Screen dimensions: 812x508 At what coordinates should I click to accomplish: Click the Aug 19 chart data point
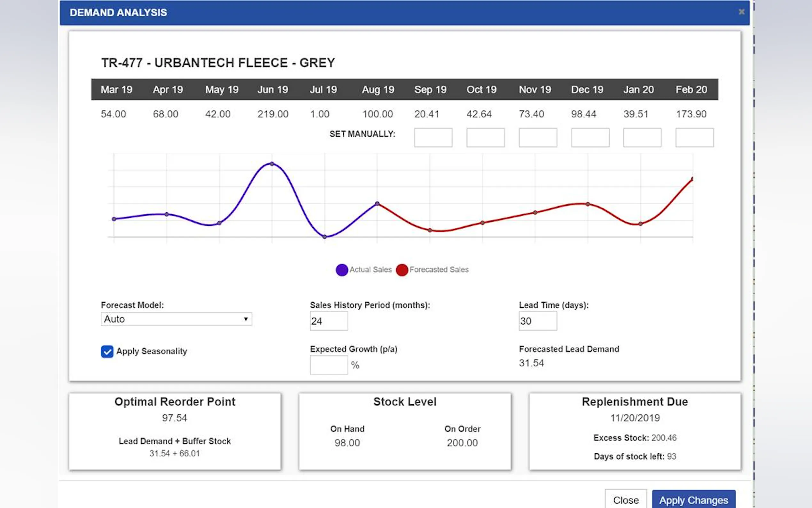click(377, 203)
